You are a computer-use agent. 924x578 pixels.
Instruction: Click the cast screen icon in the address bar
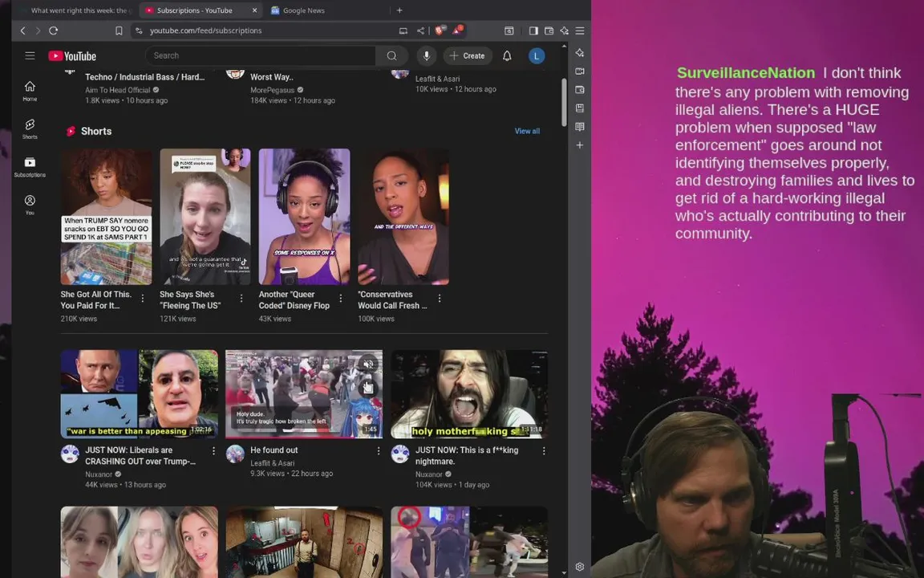pos(403,31)
